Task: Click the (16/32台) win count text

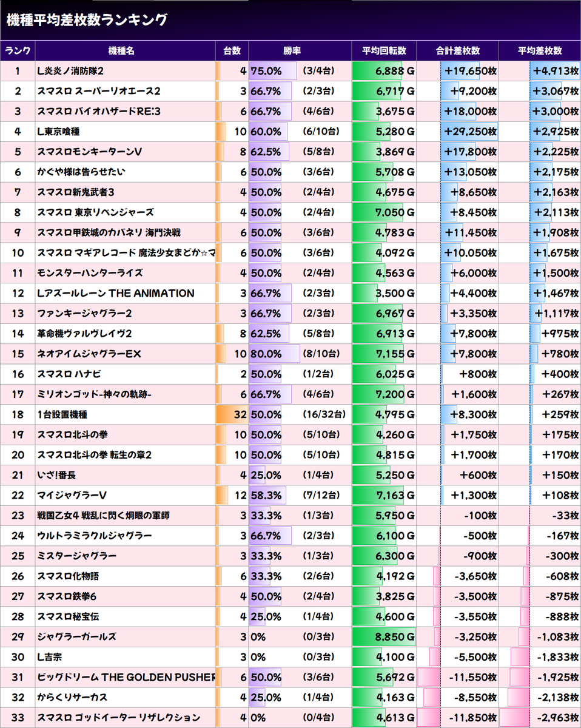Action: (324, 415)
